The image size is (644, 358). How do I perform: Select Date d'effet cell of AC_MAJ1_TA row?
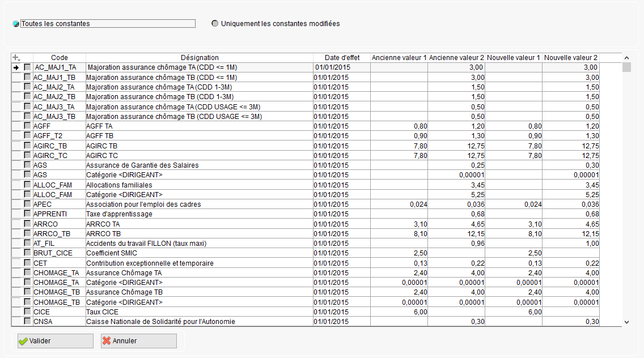click(342, 67)
